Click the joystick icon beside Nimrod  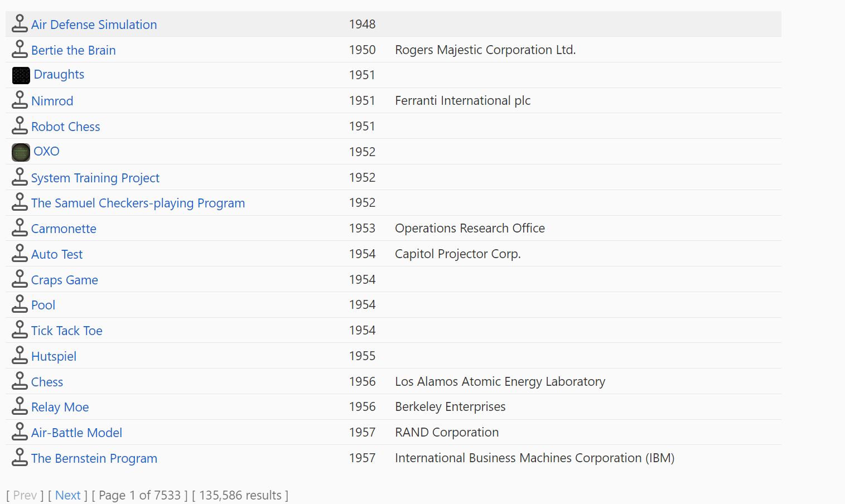20,100
